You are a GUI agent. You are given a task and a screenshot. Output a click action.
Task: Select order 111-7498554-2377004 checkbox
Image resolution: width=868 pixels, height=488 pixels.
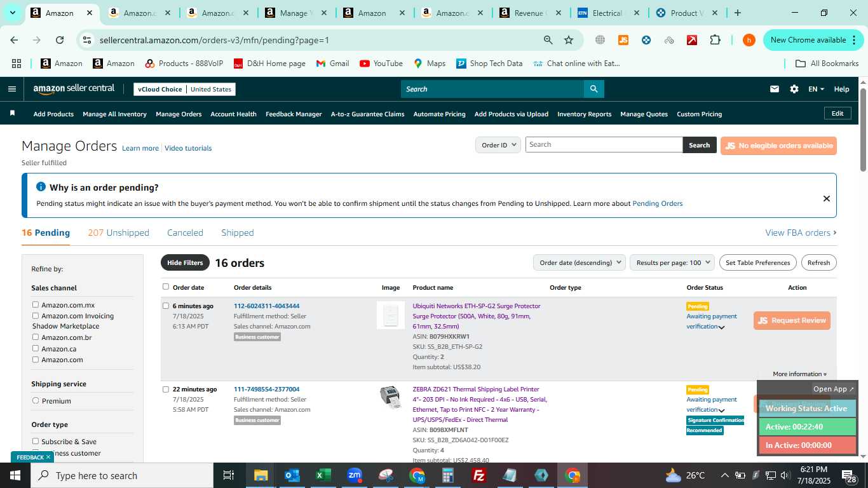pos(166,390)
